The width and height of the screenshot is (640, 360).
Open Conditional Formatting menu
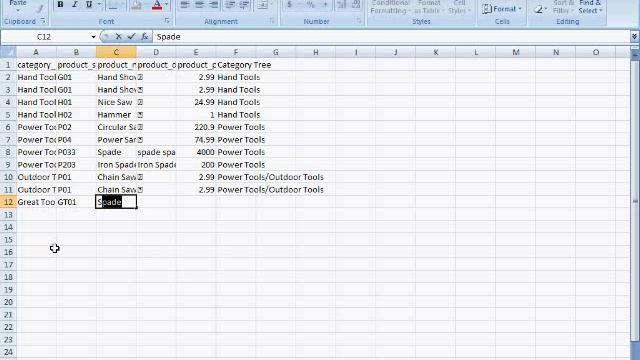coord(390,7)
